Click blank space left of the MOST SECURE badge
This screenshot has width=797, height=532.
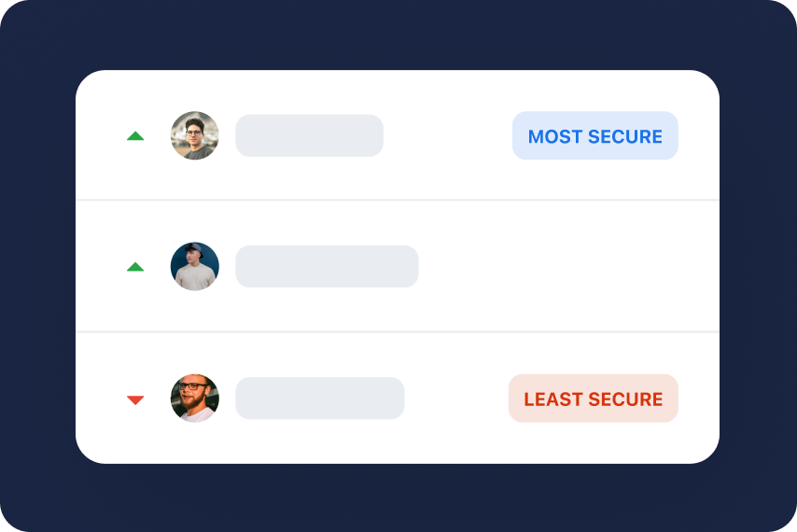tap(448, 136)
